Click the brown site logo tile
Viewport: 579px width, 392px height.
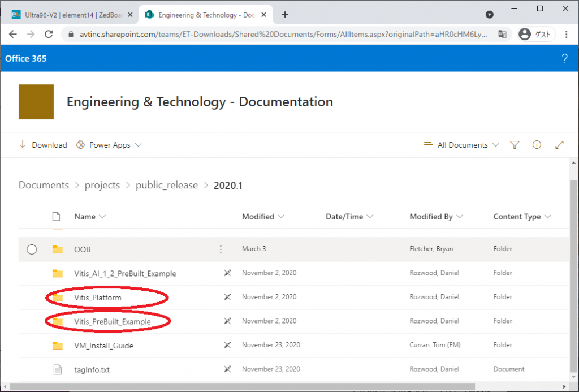[x=36, y=102]
